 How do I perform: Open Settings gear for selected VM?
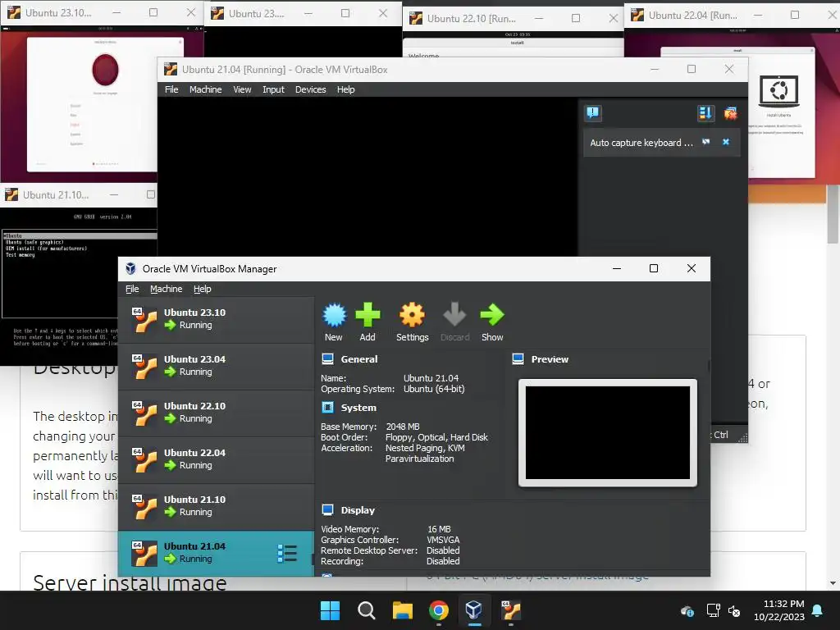(x=412, y=315)
